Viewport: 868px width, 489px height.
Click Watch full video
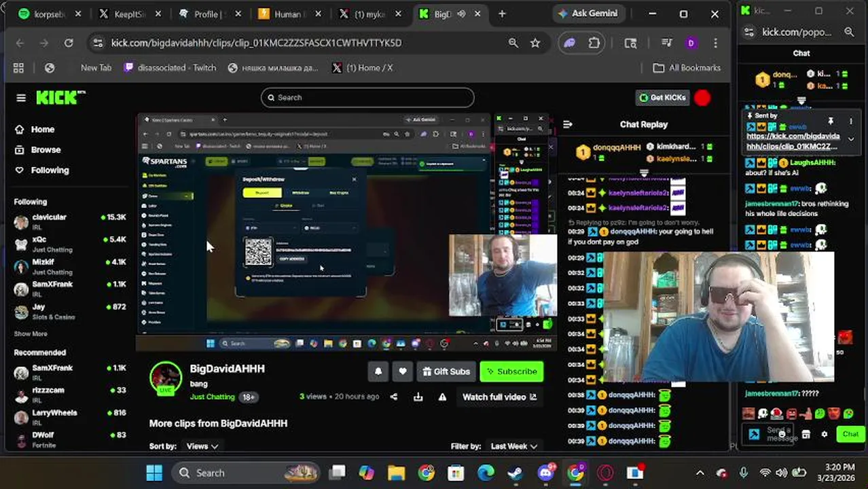(x=499, y=397)
